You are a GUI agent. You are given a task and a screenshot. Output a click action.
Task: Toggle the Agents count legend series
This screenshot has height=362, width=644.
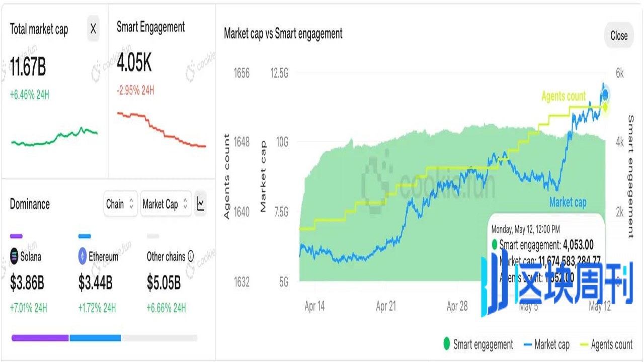(606, 344)
